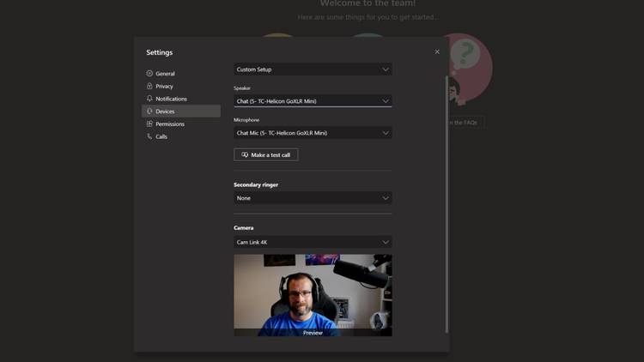Click the Secondary ringer heading

coord(256,184)
